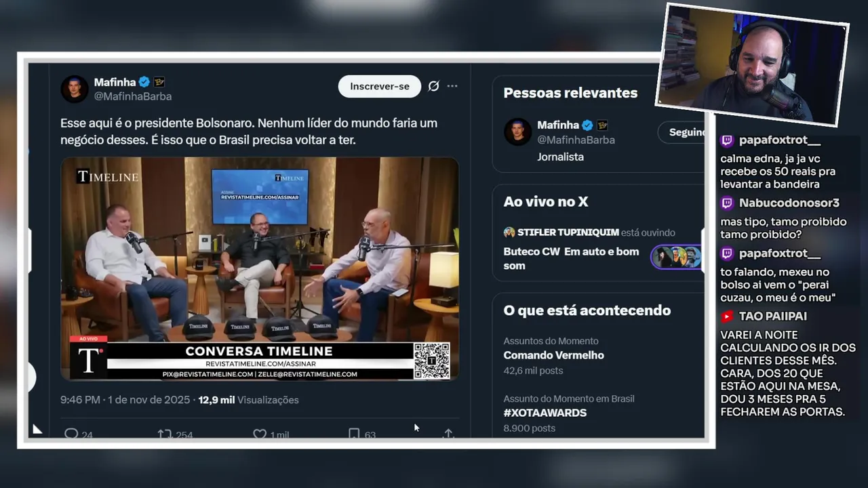
Task: Click the Inscrever-se button
Action: [x=380, y=86]
